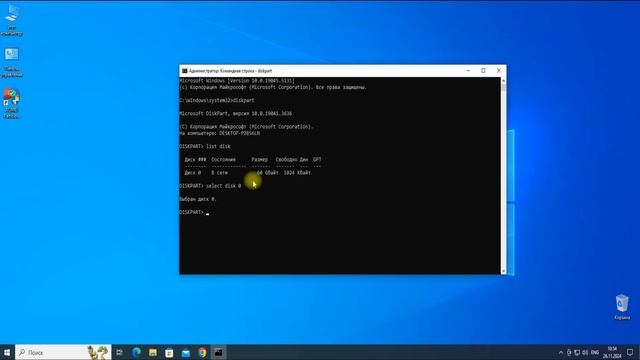
Task: Minimize the diskpart Command Prompt window
Action: tap(468, 71)
